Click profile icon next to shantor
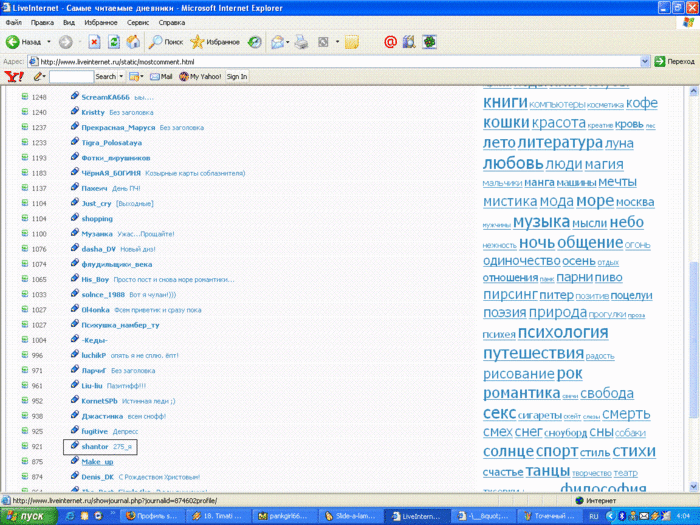This screenshot has height=525, width=700. [x=75, y=445]
